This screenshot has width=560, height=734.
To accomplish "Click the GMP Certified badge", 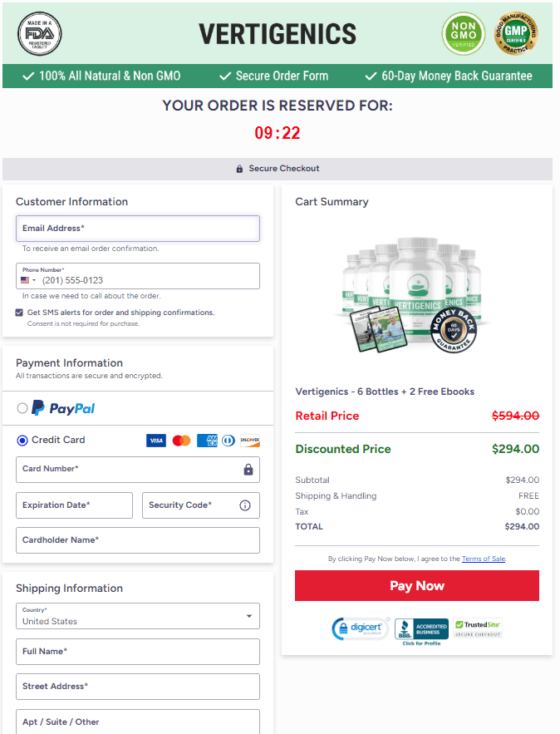I will 516,33.
